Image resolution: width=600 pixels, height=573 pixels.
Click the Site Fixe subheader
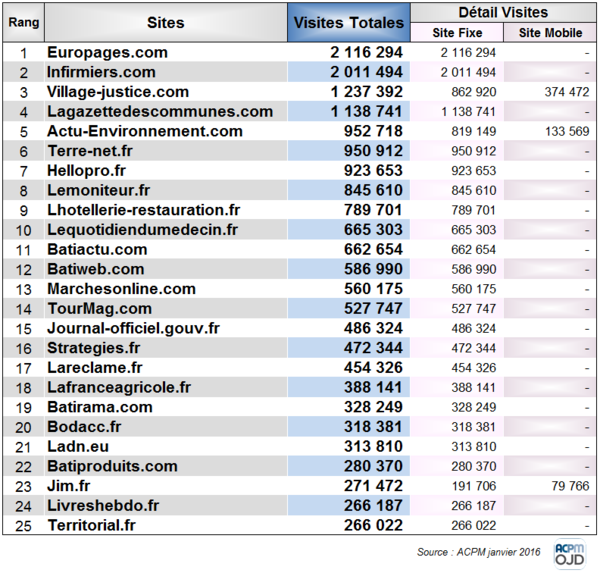pos(457,33)
